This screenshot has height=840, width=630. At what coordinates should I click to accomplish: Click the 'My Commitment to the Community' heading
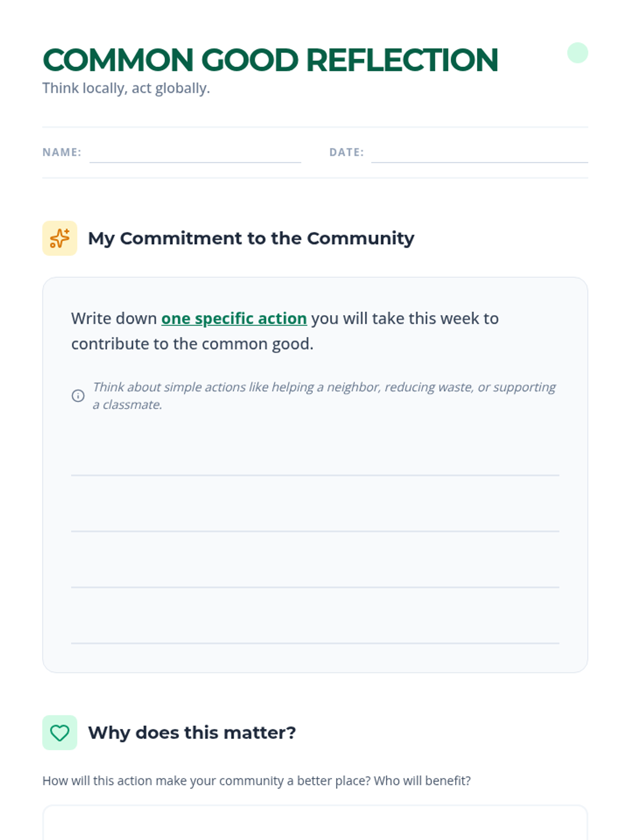pos(251,238)
